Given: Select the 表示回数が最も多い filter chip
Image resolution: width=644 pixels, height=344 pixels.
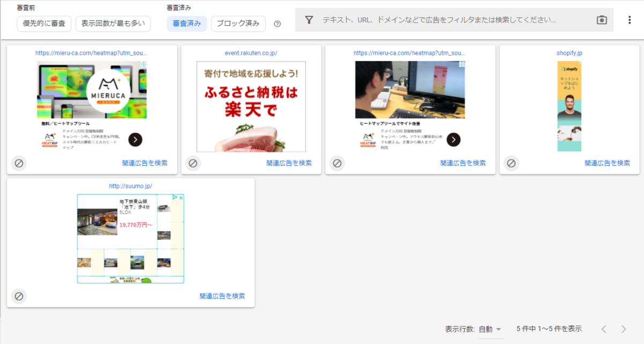Looking at the screenshot, I should [113, 24].
